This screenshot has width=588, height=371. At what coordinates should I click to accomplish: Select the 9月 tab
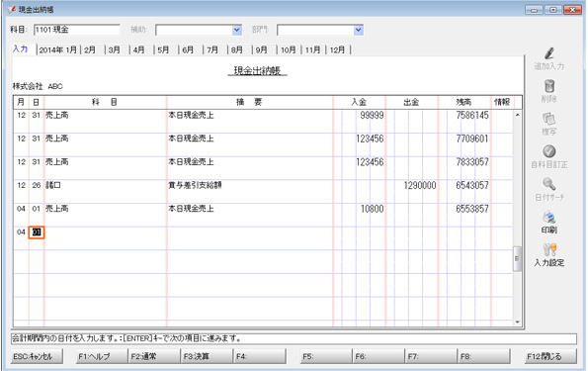(262, 49)
